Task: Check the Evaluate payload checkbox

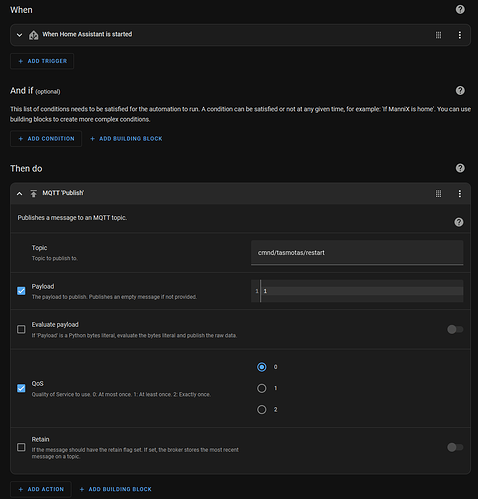Action: pyautogui.click(x=21, y=329)
